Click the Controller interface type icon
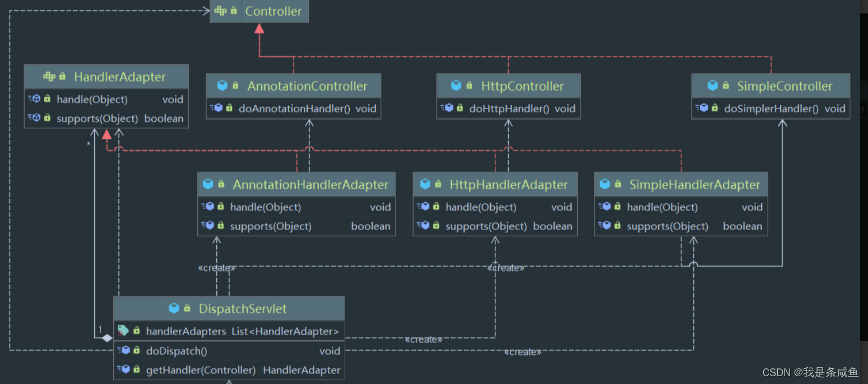This screenshot has width=868, height=384. tap(221, 11)
